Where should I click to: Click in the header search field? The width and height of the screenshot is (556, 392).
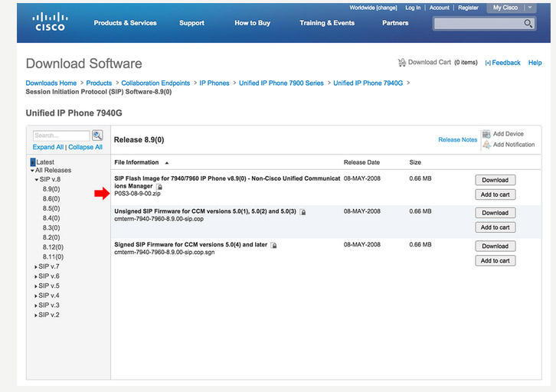pos(478,24)
